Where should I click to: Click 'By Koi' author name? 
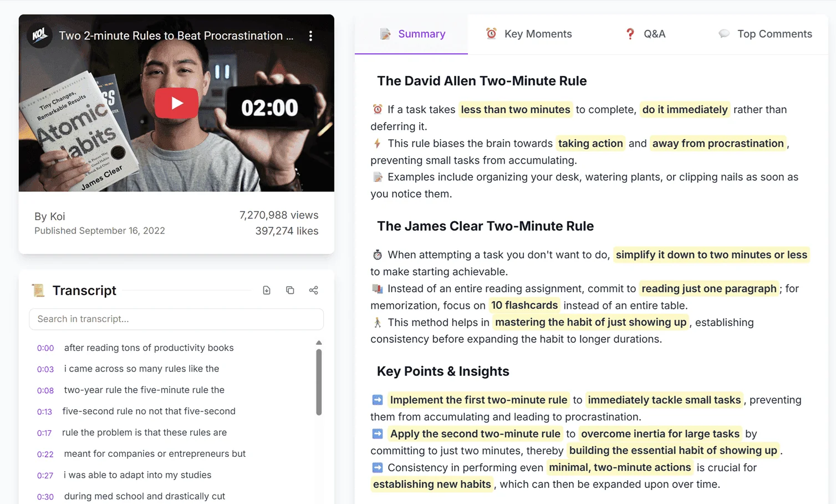[50, 217]
